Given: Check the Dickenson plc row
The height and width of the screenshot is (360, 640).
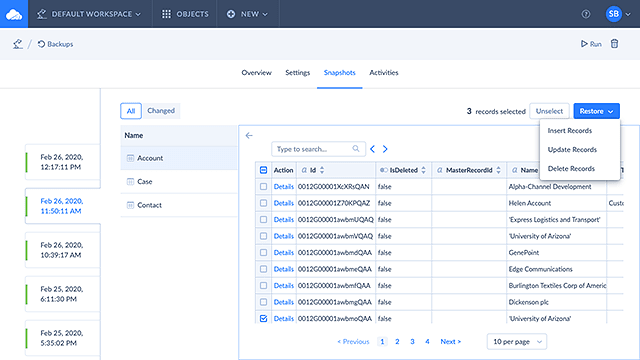Looking at the screenshot, I should point(263,302).
